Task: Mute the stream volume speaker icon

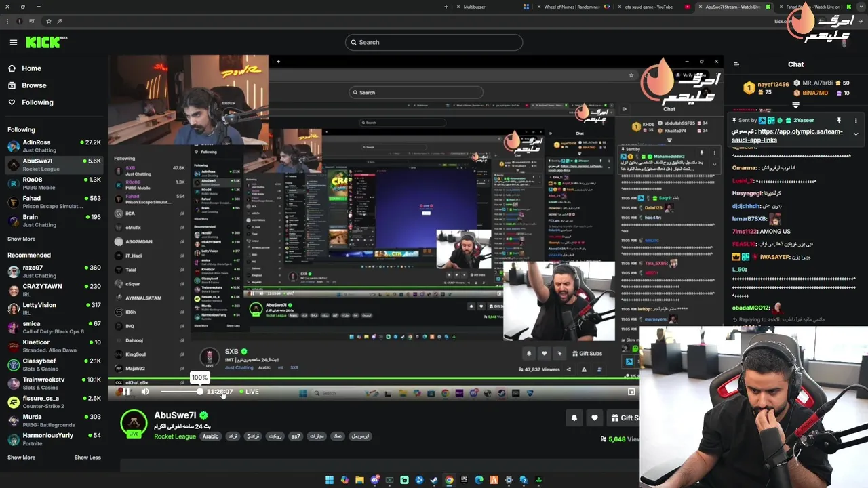Action: coord(144,392)
